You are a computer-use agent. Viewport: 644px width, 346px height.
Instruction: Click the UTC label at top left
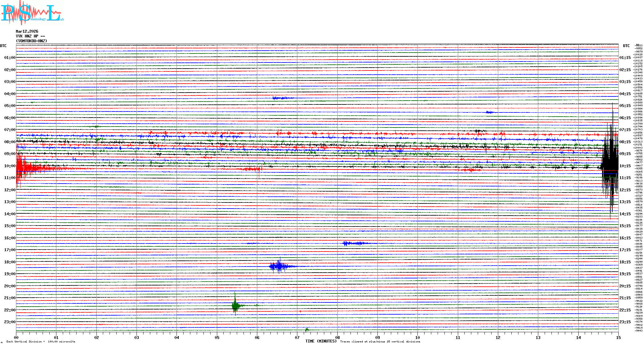(3, 46)
